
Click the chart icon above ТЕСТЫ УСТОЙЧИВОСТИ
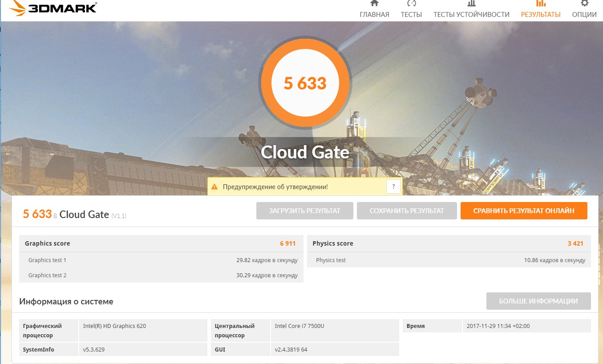471,3
